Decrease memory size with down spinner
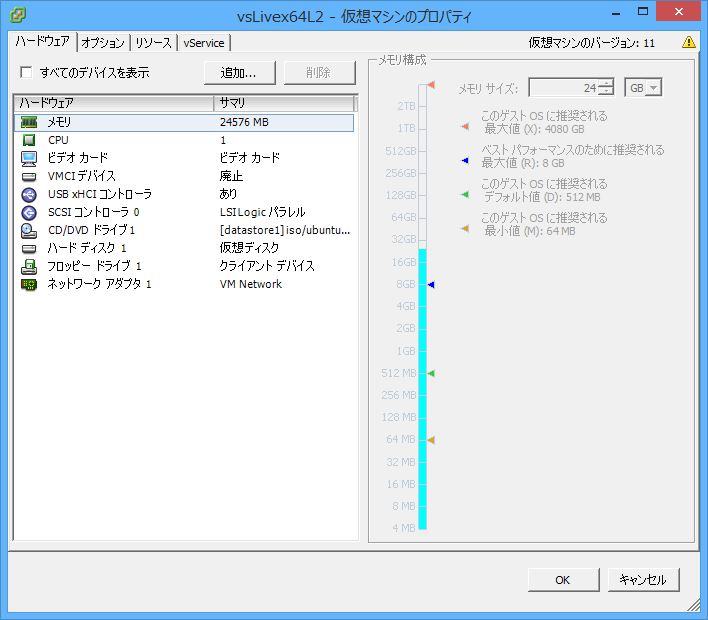The width and height of the screenshot is (708, 620). (x=607, y=92)
